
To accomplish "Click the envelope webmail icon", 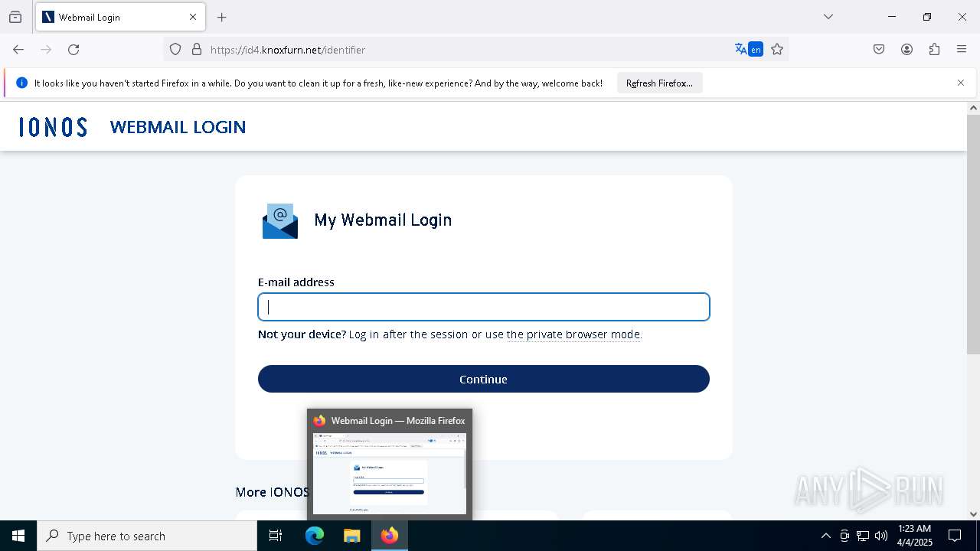I will 280,221.
